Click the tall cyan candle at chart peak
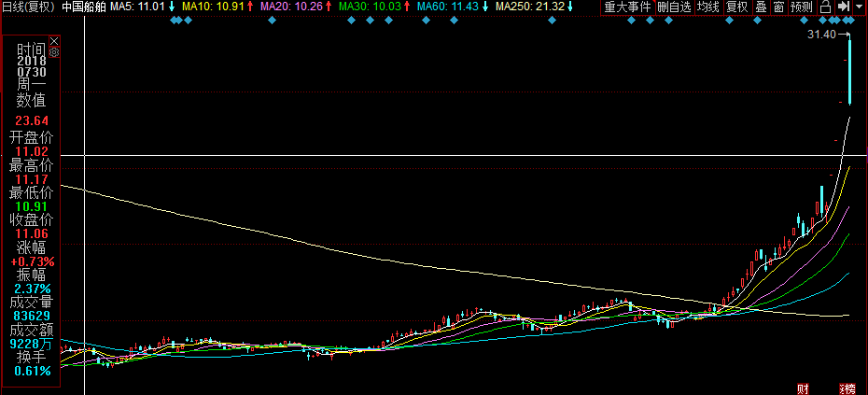868x395 pixels. pyautogui.click(x=849, y=71)
